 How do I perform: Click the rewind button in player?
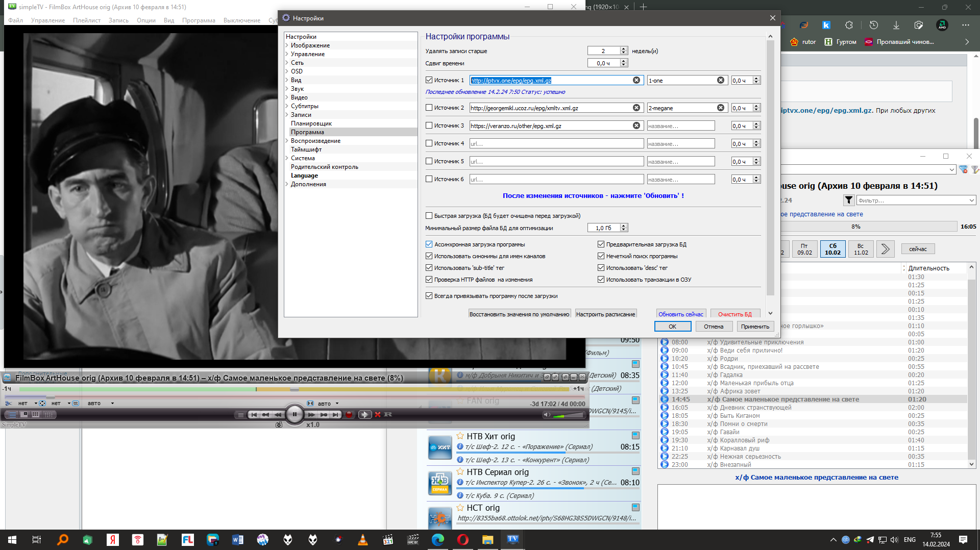point(278,415)
